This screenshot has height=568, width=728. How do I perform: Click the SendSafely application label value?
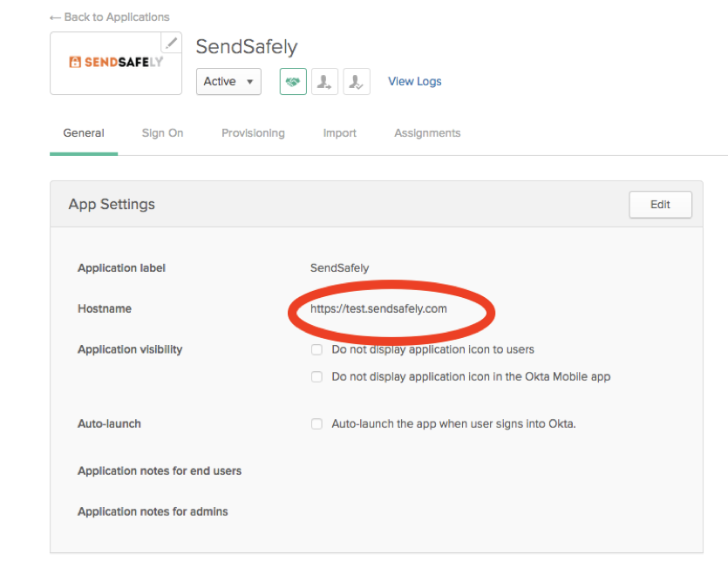click(x=339, y=267)
